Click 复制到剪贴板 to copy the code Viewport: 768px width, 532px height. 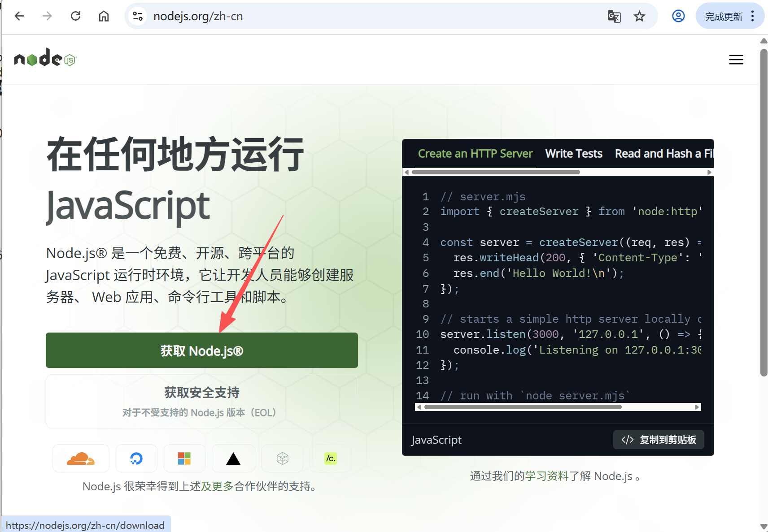click(x=659, y=440)
